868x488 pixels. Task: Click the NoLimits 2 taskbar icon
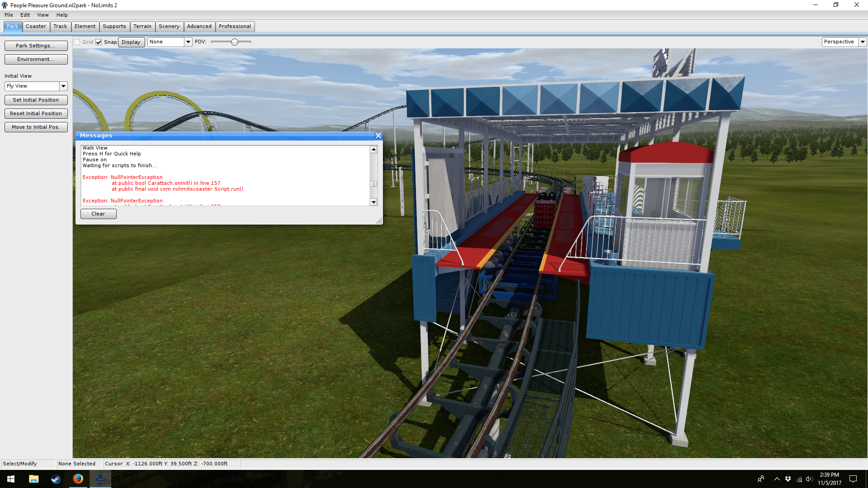pos(100,479)
